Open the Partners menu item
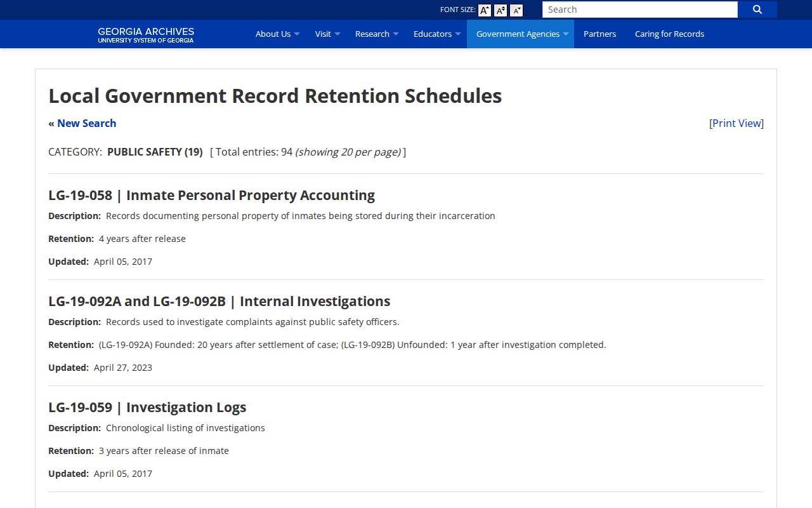Viewport: 812px width, 508px height. 599,34
